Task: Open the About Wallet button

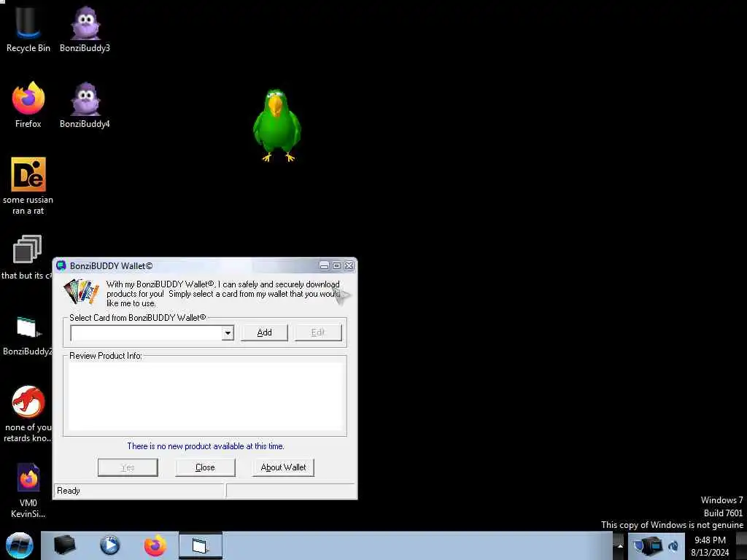Action: click(x=284, y=467)
